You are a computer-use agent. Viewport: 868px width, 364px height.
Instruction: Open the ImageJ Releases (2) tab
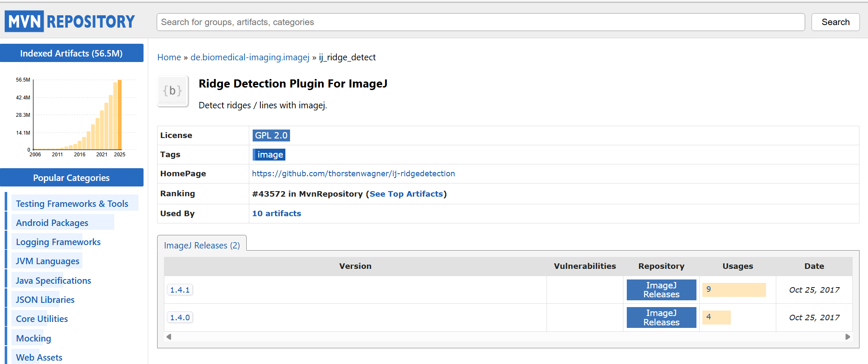point(202,245)
